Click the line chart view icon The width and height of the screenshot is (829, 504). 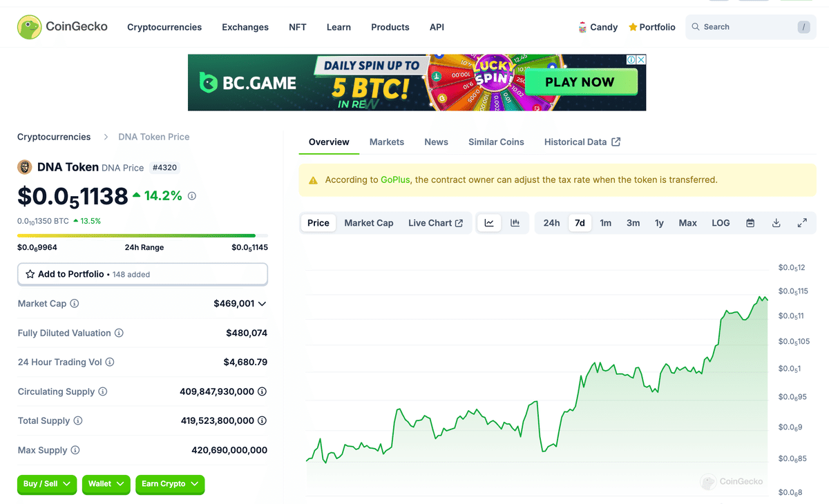pyautogui.click(x=489, y=223)
